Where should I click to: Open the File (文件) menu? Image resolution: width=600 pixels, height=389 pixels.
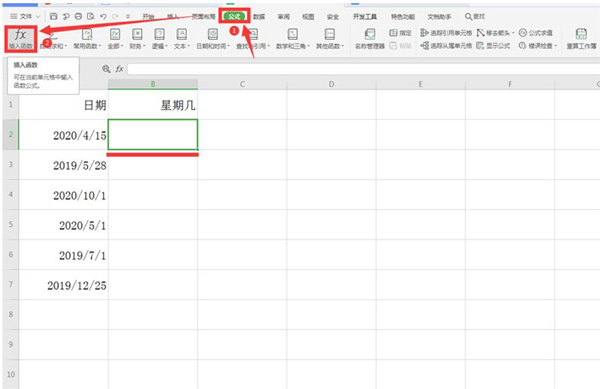click(x=25, y=16)
